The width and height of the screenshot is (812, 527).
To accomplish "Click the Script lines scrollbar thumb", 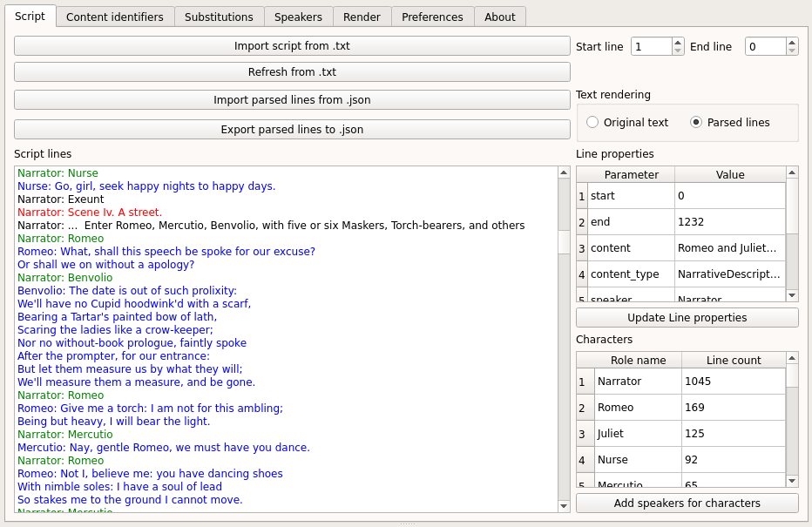I will (x=564, y=242).
